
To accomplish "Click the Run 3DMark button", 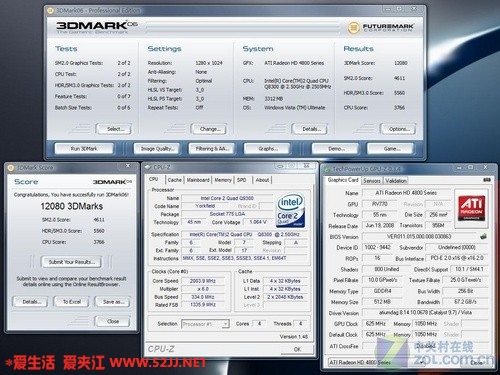I will pyautogui.click(x=84, y=149).
